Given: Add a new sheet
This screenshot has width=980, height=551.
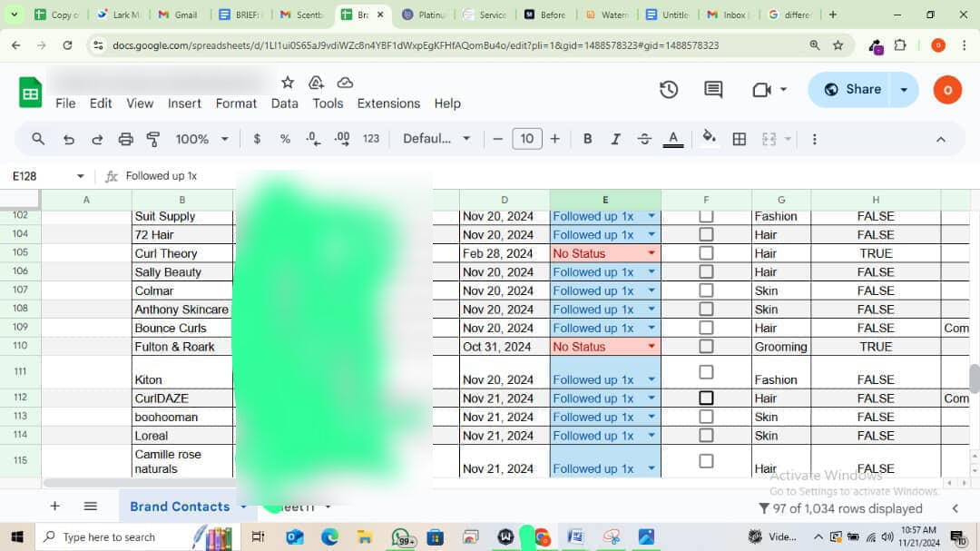Looking at the screenshot, I should pyautogui.click(x=55, y=506).
